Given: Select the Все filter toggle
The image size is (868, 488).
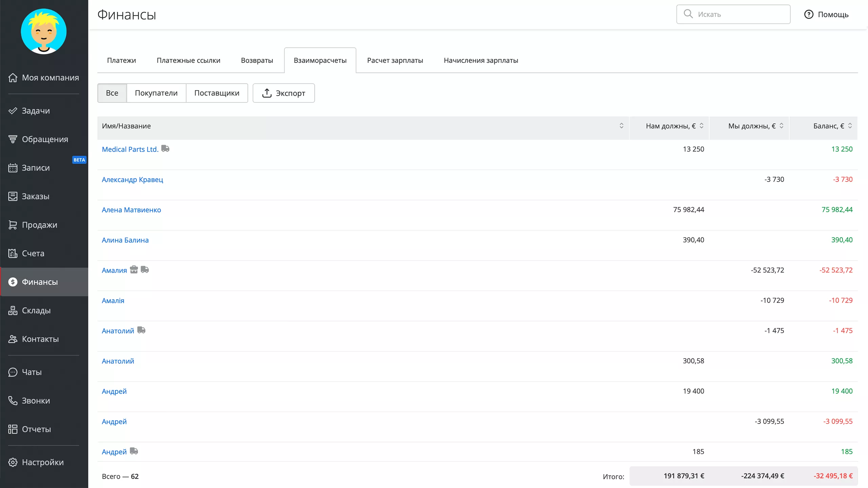Looking at the screenshot, I should (112, 93).
